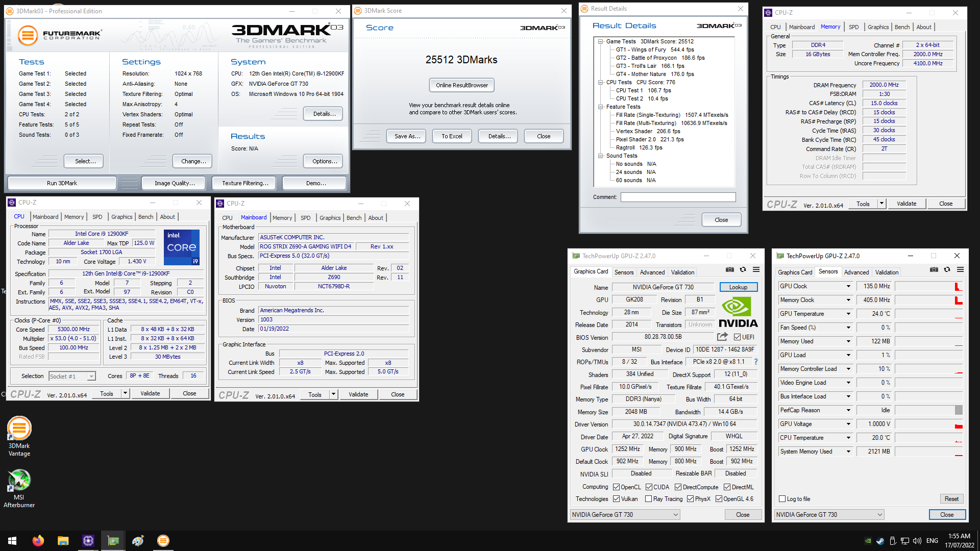Click Online ResultBrowser button
980x551 pixels.
point(462,85)
